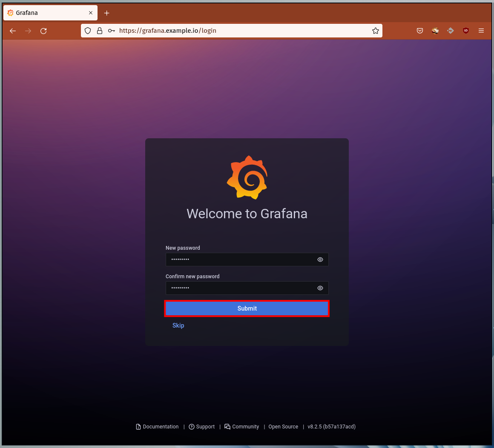Click the Welcome to Grafana heading

[x=247, y=214]
